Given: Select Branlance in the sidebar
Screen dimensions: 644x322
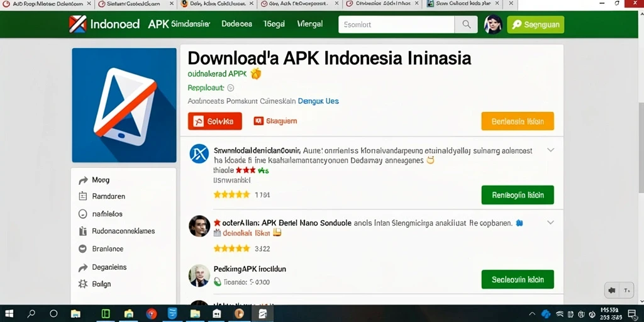Looking at the screenshot, I should (101, 249).
